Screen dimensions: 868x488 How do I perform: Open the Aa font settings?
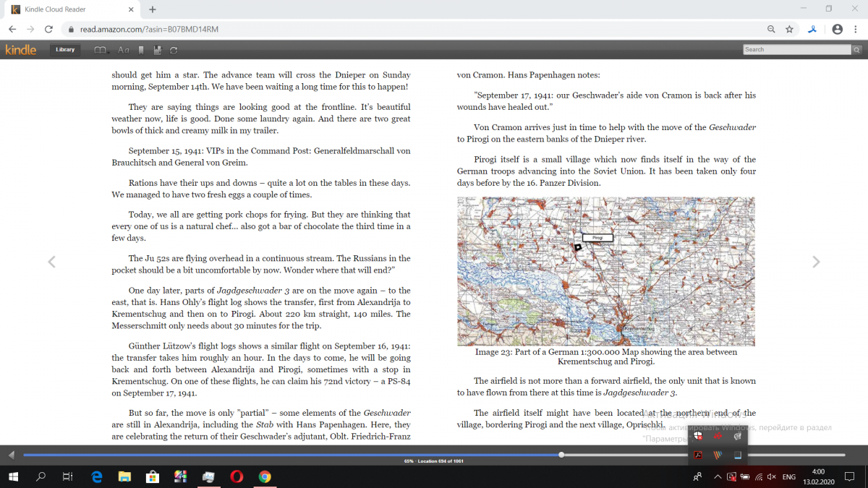click(123, 50)
